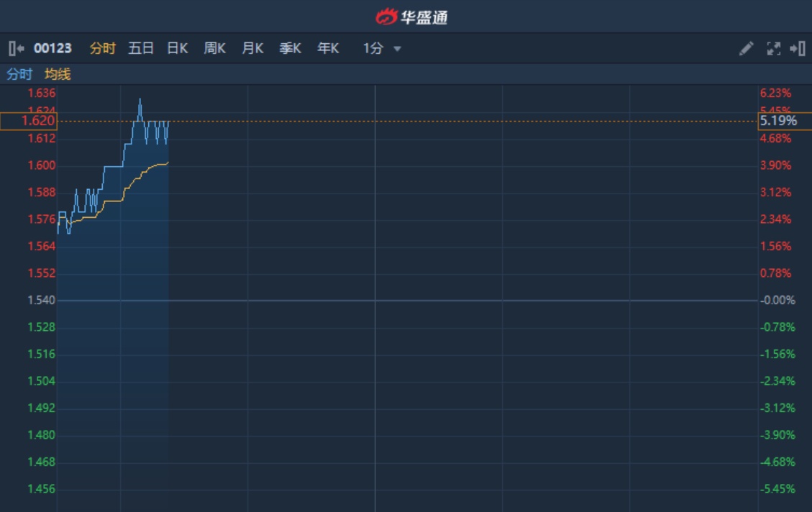Click the 1.636 price axis label

point(42,93)
